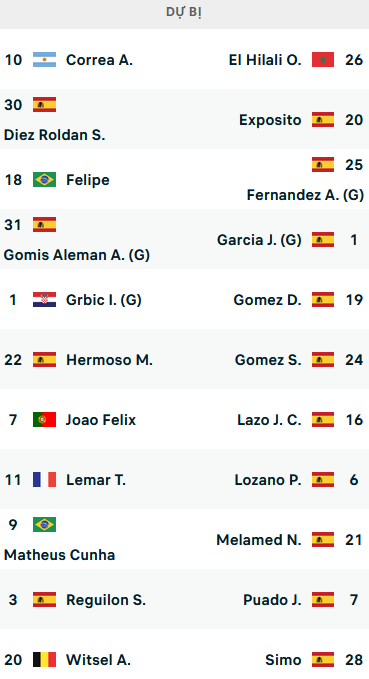The height and width of the screenshot is (679, 369).
Task: Select substitute Diez Roldan S.
Action: (55, 135)
